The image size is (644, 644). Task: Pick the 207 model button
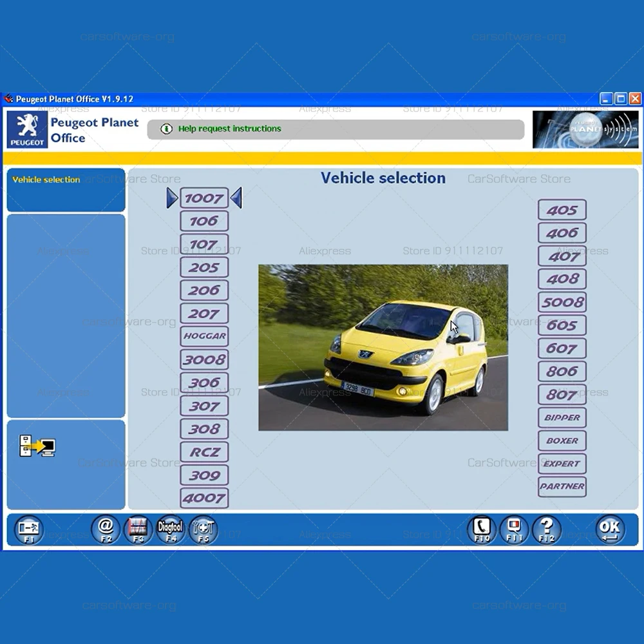204,314
